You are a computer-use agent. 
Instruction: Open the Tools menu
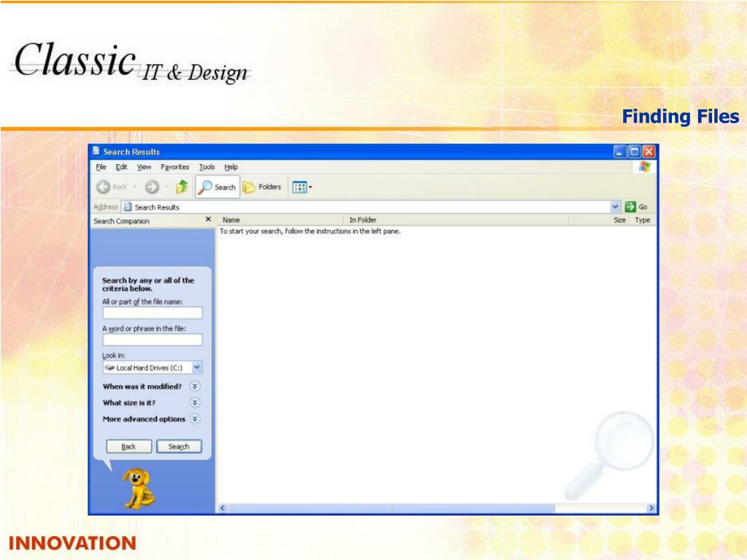coord(206,167)
